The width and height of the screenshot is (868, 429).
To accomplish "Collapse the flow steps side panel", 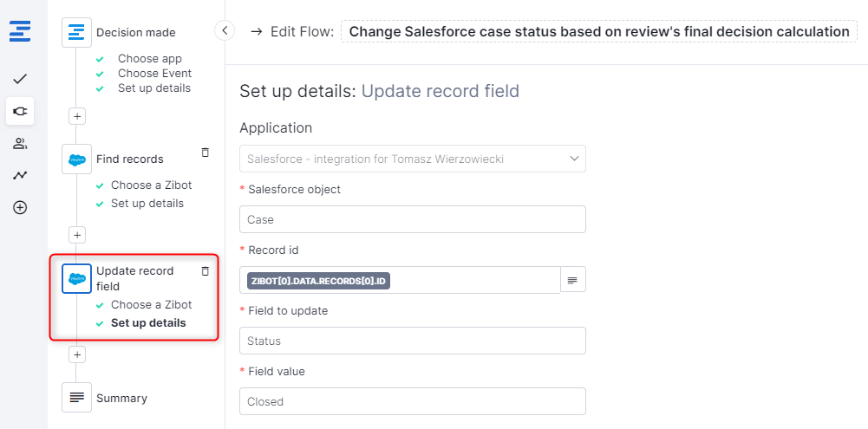I will (x=225, y=31).
